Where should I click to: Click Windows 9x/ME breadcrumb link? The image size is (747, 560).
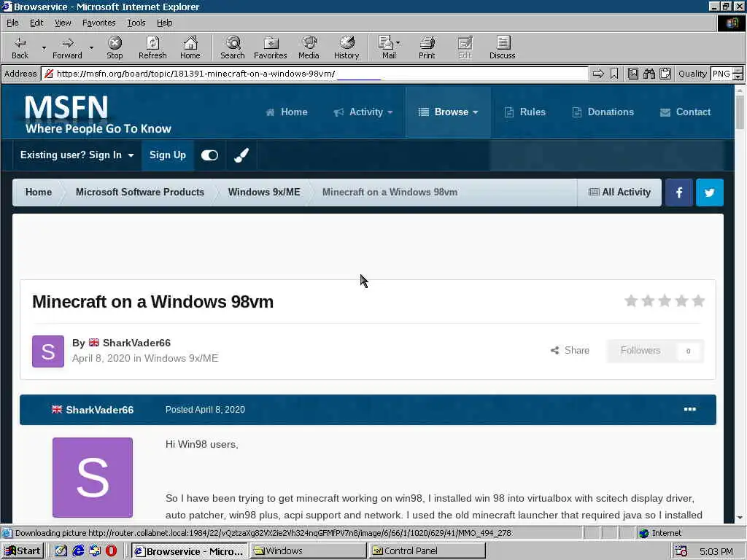point(264,192)
